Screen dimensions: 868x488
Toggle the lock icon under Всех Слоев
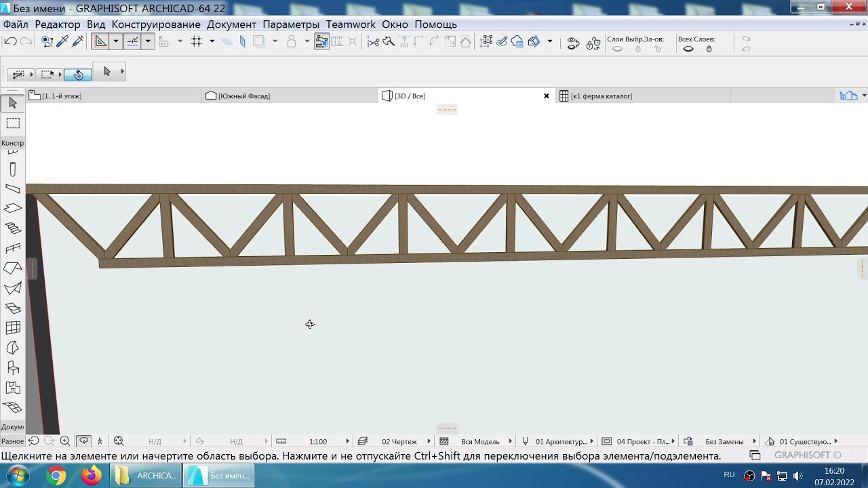pyautogui.click(x=709, y=49)
